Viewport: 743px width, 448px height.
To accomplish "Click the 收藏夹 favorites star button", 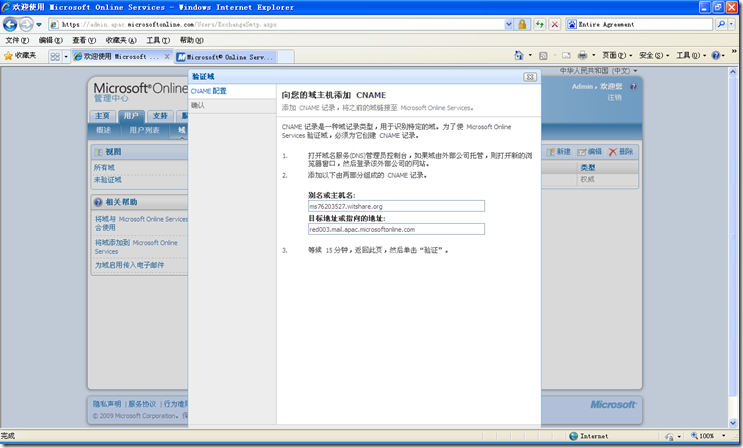I will tap(20, 56).
